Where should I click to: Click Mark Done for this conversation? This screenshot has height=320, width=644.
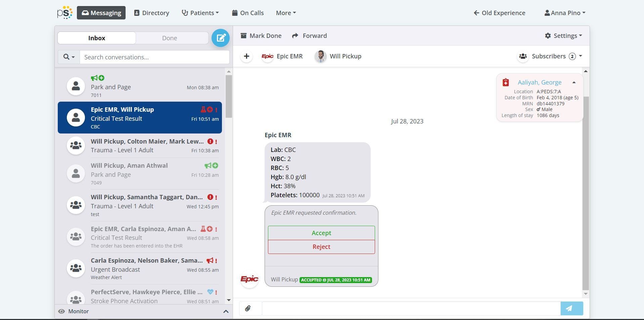coord(261,36)
